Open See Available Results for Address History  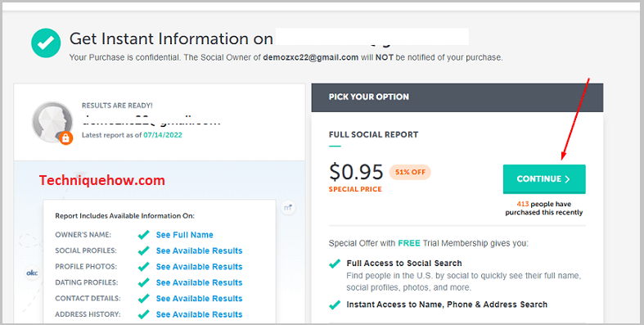[x=199, y=314]
